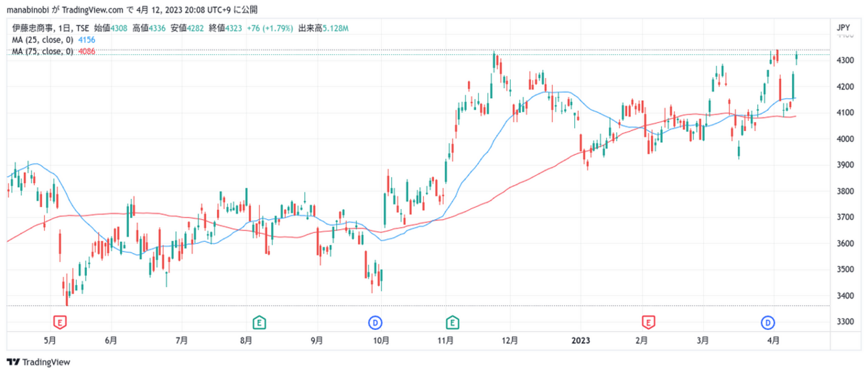Click the +76 (+1.79%) change value

point(269,28)
